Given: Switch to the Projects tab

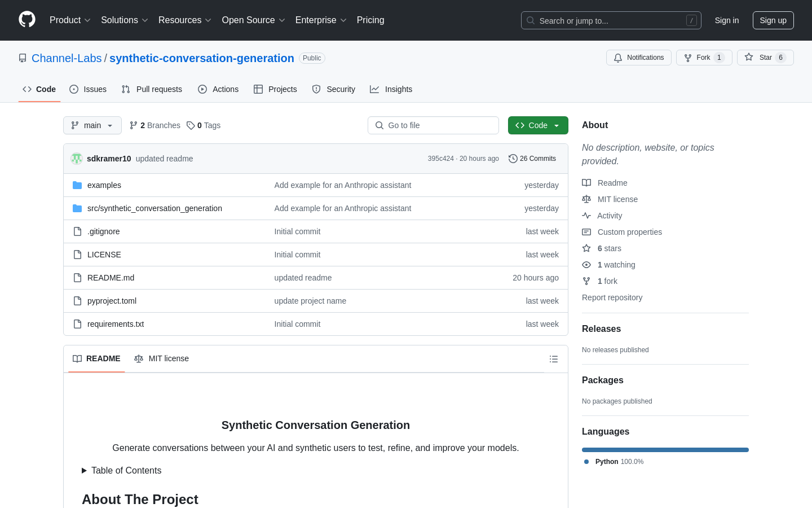Looking at the screenshot, I should tap(275, 89).
